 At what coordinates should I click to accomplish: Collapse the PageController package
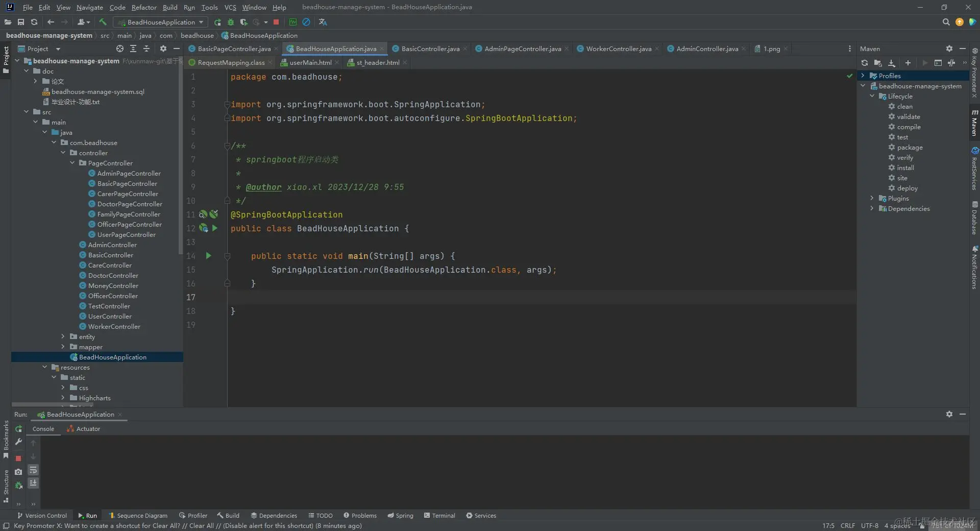pyautogui.click(x=72, y=163)
